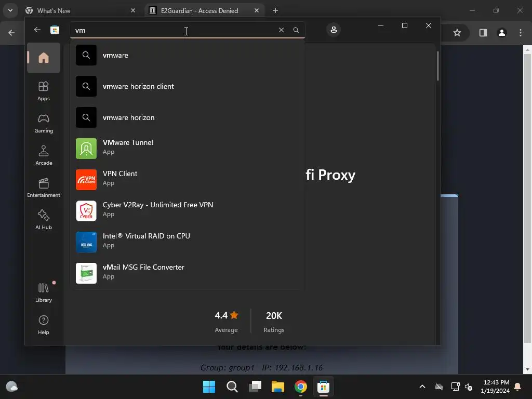Open the Apps section in sidebar
This screenshot has width=532, height=399.
click(44, 91)
